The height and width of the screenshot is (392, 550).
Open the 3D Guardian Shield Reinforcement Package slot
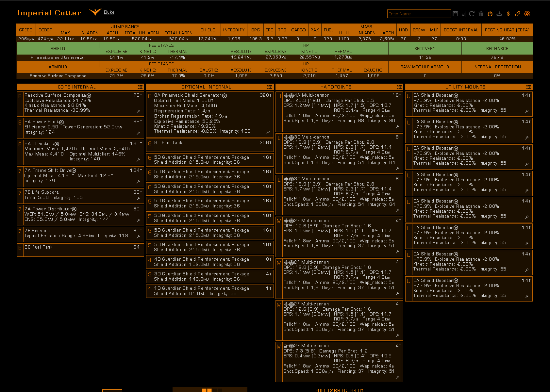click(x=210, y=277)
